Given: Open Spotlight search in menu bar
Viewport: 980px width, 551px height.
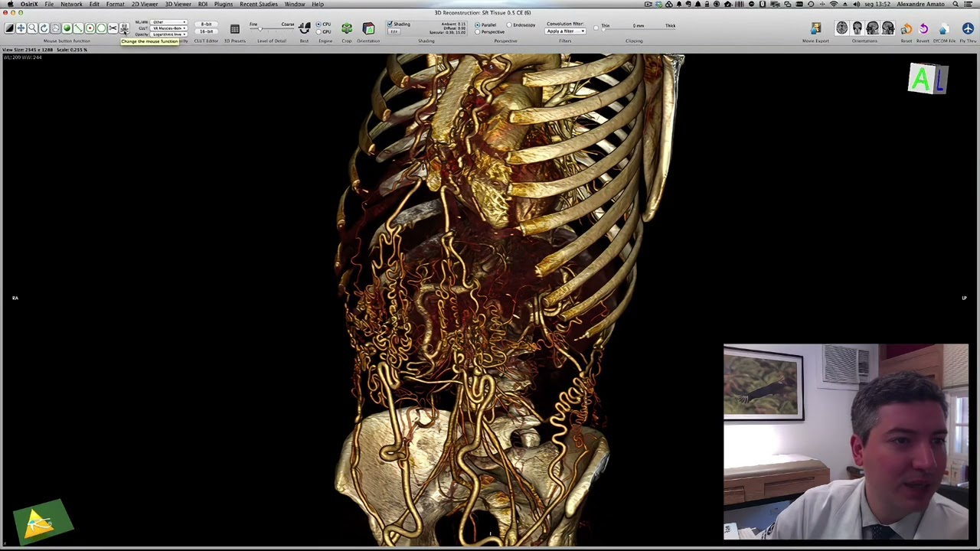Looking at the screenshot, I should pos(955,4).
